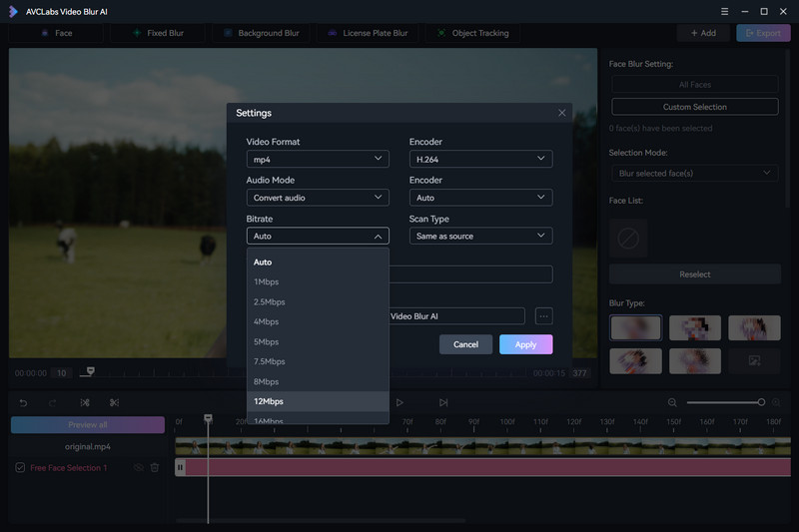Viewport: 799px width, 532px height.
Task: Click the 100f mark on timeline ruler
Action: tap(507, 421)
